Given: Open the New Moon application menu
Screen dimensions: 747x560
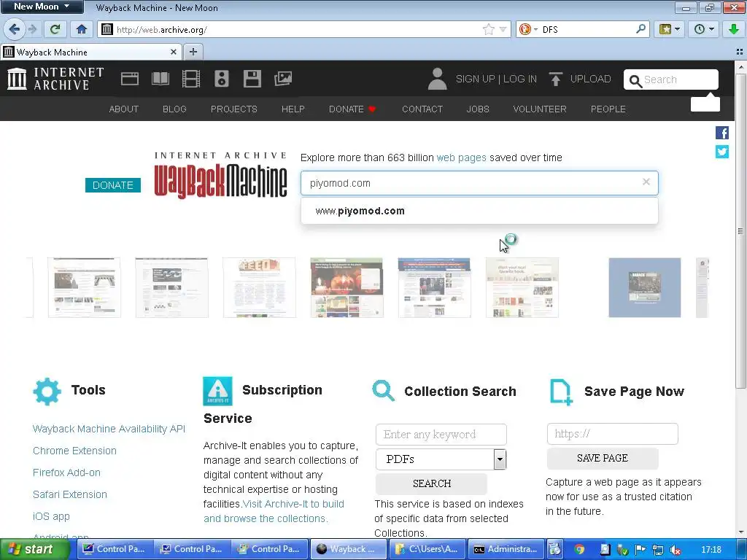Looking at the screenshot, I should pyautogui.click(x=42, y=7).
